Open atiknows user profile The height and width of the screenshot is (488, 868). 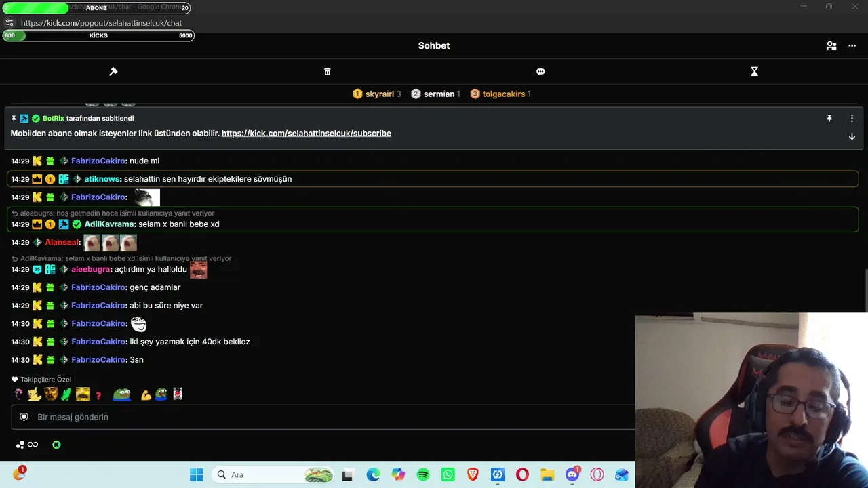[x=102, y=179]
